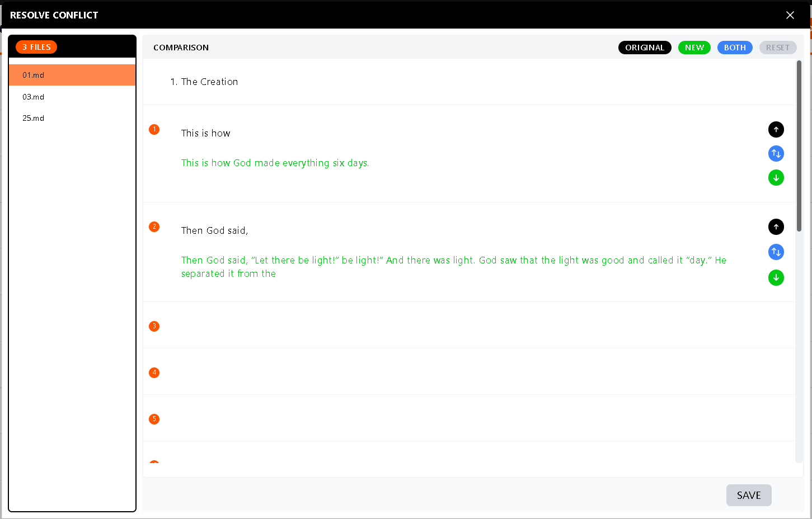
Task: Close the Resolve Conflict dialog
Action: 790,15
